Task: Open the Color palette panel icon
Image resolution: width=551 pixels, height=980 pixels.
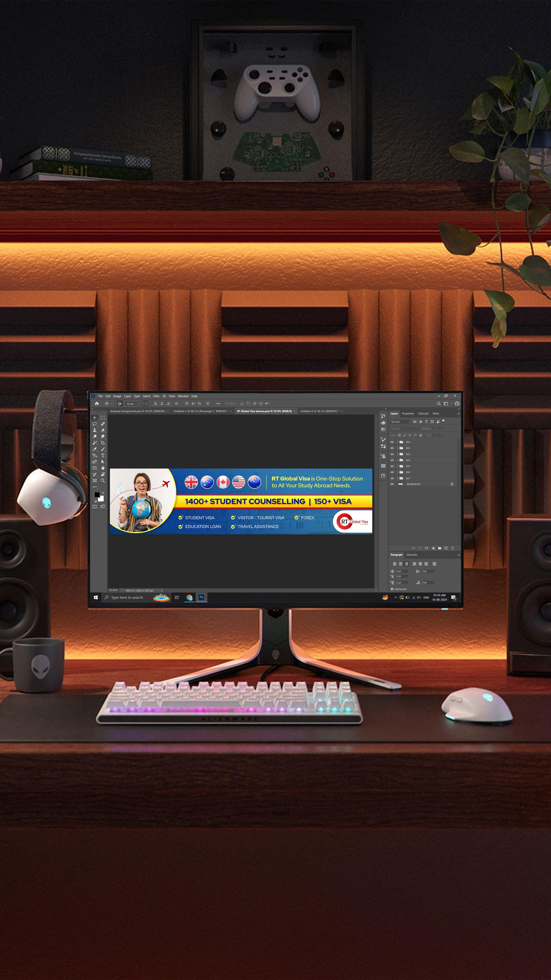Action: point(383,423)
